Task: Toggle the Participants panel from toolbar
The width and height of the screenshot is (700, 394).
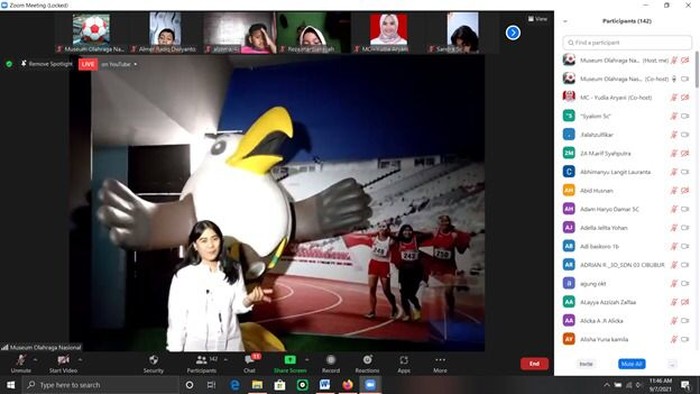Action: (x=202, y=364)
